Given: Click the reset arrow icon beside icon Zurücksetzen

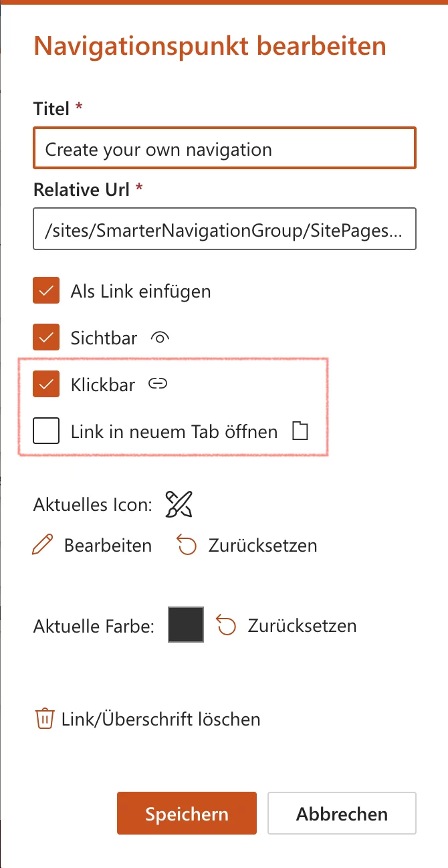Looking at the screenshot, I should click(x=187, y=546).
